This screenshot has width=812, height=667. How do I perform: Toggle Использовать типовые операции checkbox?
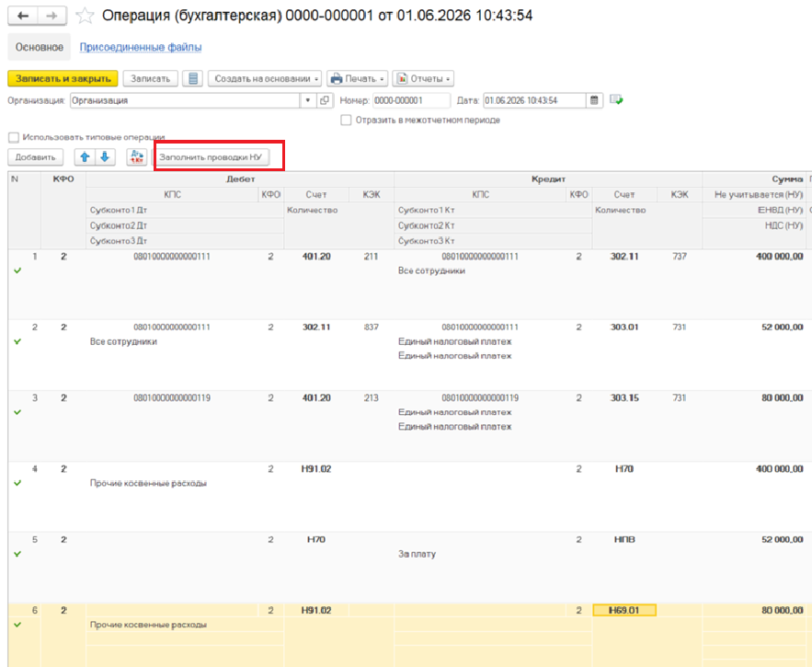click(14, 137)
